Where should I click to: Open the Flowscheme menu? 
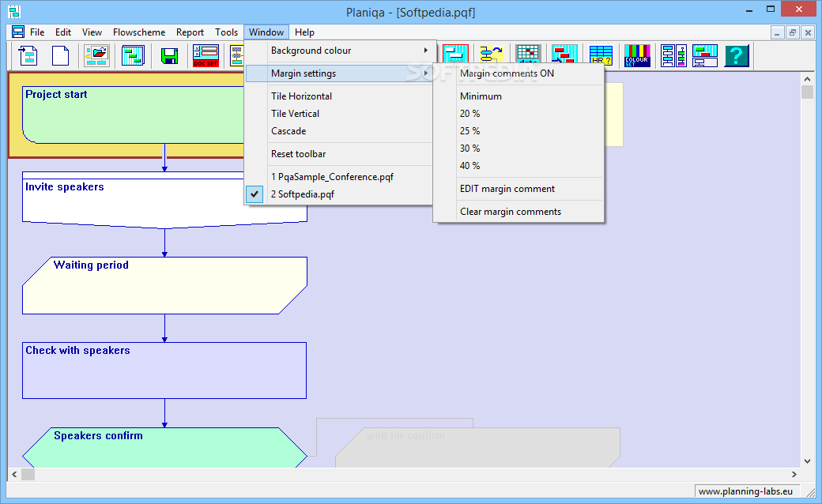[x=139, y=32]
